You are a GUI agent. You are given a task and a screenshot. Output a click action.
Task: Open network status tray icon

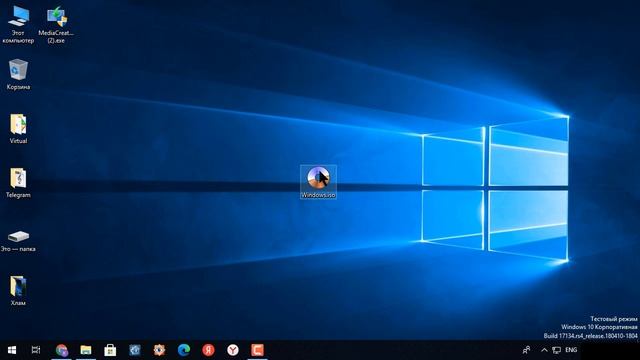tap(556, 350)
